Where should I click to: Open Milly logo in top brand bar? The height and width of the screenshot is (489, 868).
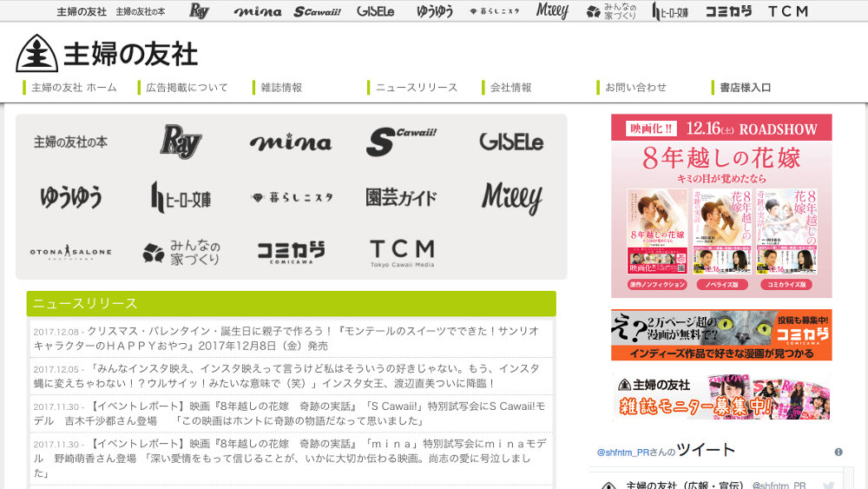click(x=552, y=11)
